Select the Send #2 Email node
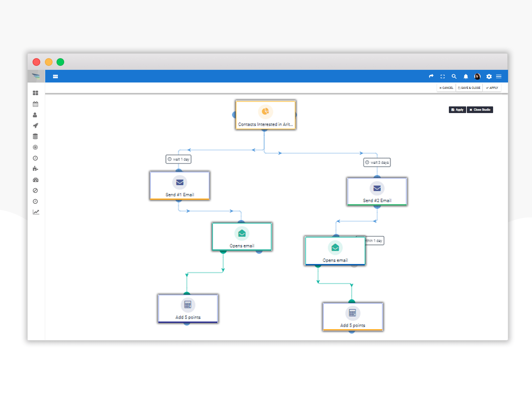This screenshot has width=532, height=399. coord(377,192)
